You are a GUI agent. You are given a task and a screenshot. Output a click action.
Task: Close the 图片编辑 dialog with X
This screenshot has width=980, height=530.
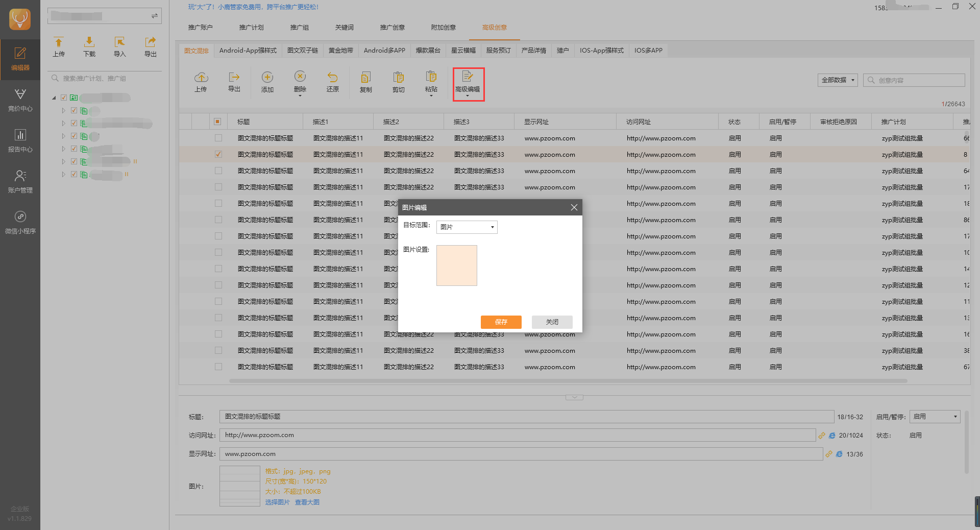click(x=574, y=207)
